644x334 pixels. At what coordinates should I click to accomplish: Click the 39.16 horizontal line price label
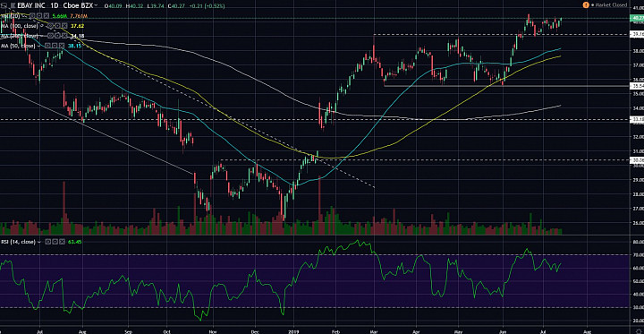click(637, 34)
